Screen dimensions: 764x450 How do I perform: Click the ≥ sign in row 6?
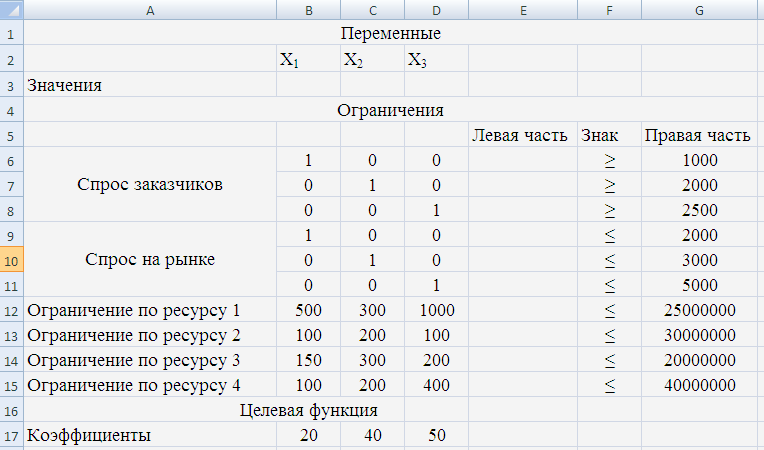click(x=609, y=160)
